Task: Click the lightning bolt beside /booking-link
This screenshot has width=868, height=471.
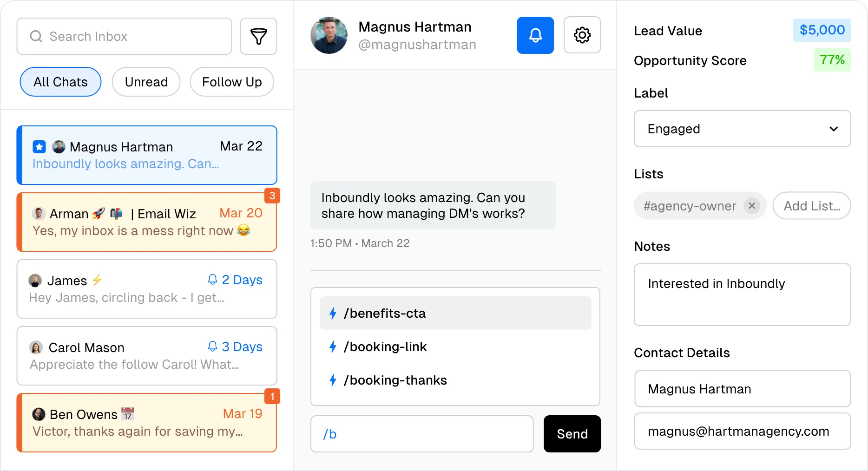Action: pyautogui.click(x=333, y=347)
